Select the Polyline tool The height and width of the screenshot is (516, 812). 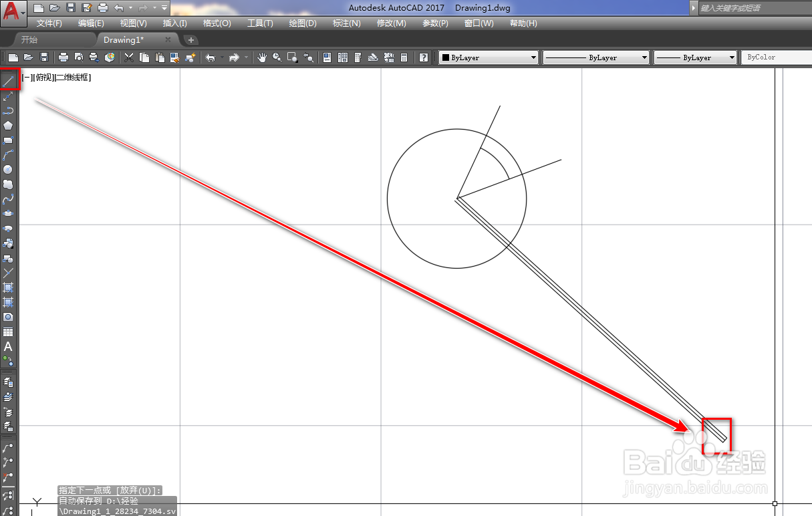9,111
